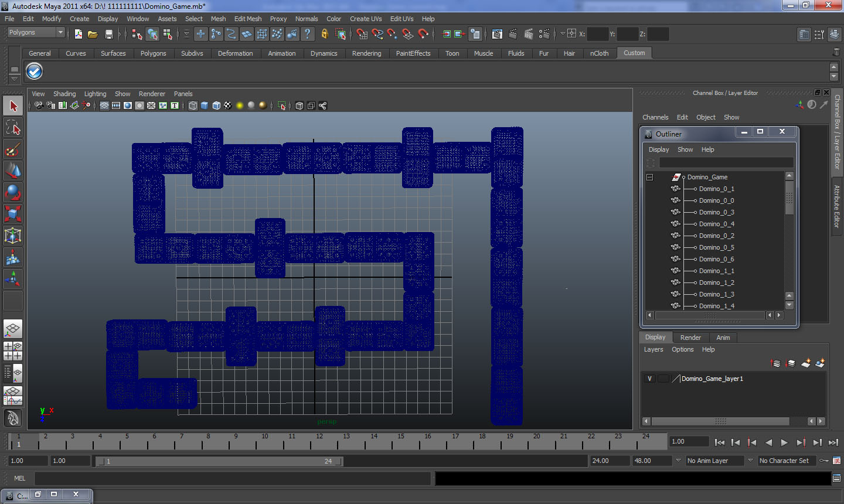Click the range slider bar
Image resolution: width=844 pixels, height=504 pixels.
tap(219, 461)
